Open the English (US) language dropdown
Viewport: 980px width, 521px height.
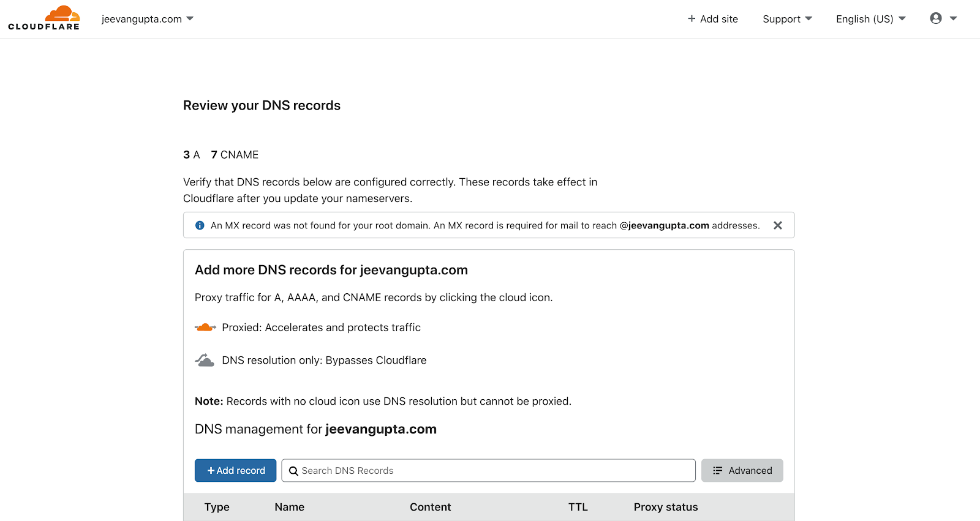pos(871,19)
